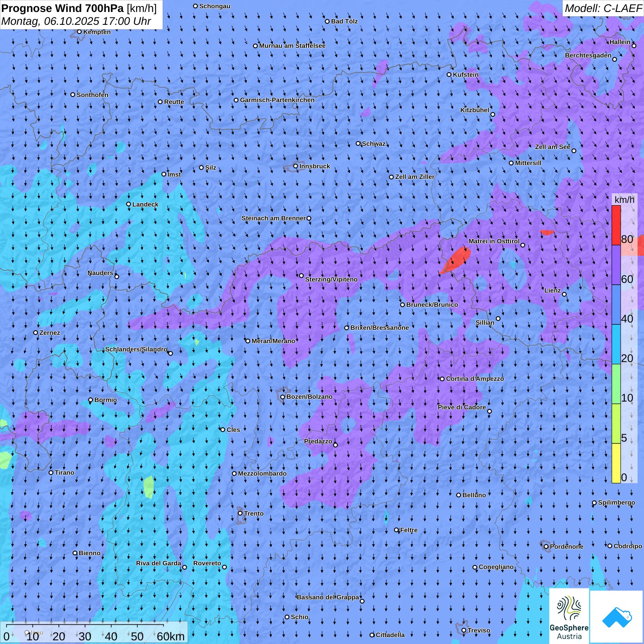Image resolution: width=644 pixels, height=644 pixels.
Task: Click the green 10–20 km/h legend swatch
Action: [x=616, y=384]
